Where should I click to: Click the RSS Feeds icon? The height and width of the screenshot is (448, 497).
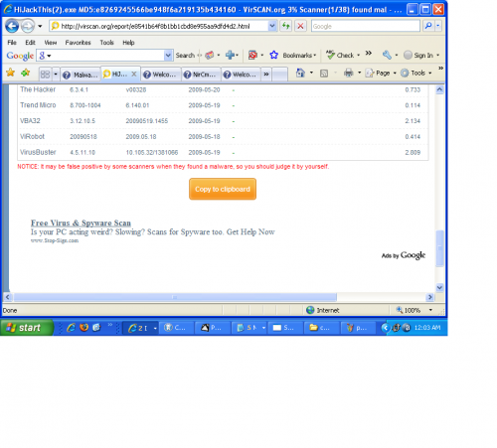(x=324, y=74)
